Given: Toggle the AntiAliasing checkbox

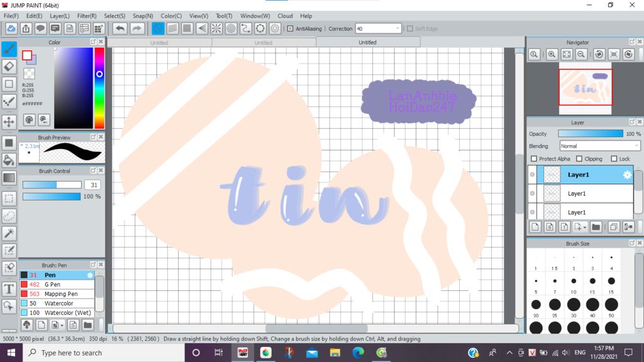Looking at the screenshot, I should 290,29.
